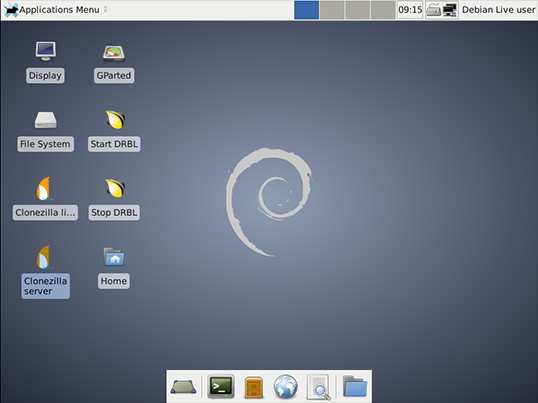Open the file manager cabinet icon
This screenshot has height=403, width=538.
tap(254, 387)
